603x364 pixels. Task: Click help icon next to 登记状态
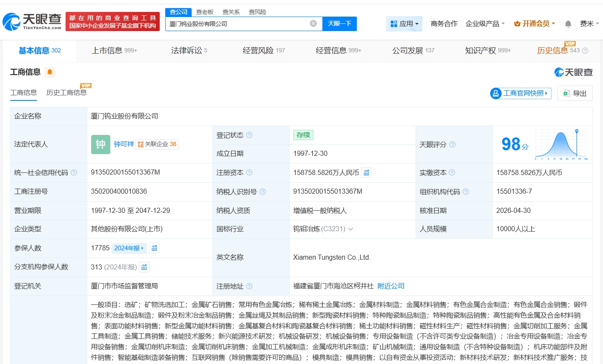[x=250, y=135]
